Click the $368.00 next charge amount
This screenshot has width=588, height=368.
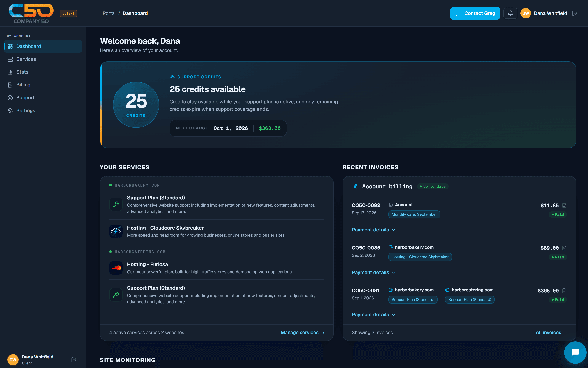pyautogui.click(x=269, y=128)
